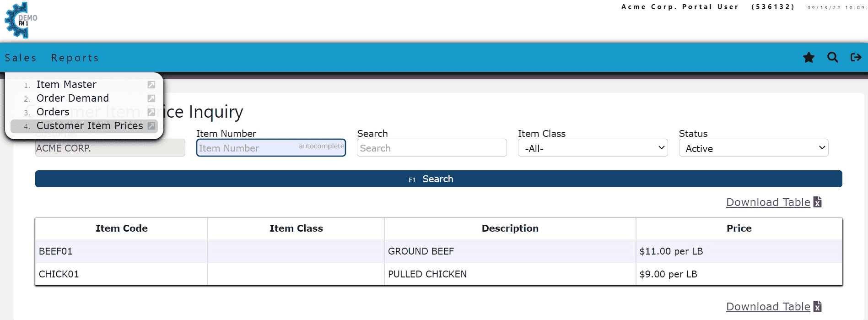The height and width of the screenshot is (320, 868).
Task: Click the logout arrow icon
Action: 856,57
